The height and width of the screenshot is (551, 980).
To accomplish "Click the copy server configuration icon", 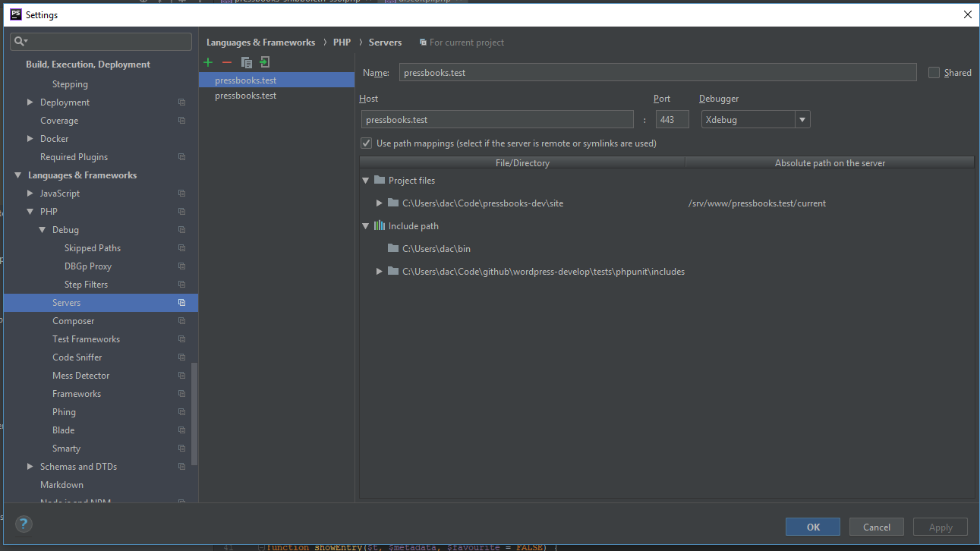I will tap(246, 62).
